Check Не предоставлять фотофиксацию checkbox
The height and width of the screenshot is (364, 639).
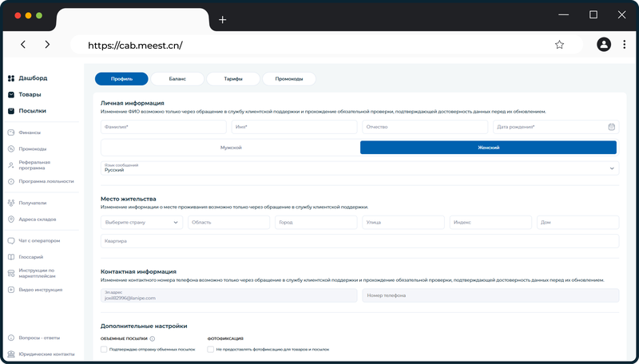coord(210,349)
